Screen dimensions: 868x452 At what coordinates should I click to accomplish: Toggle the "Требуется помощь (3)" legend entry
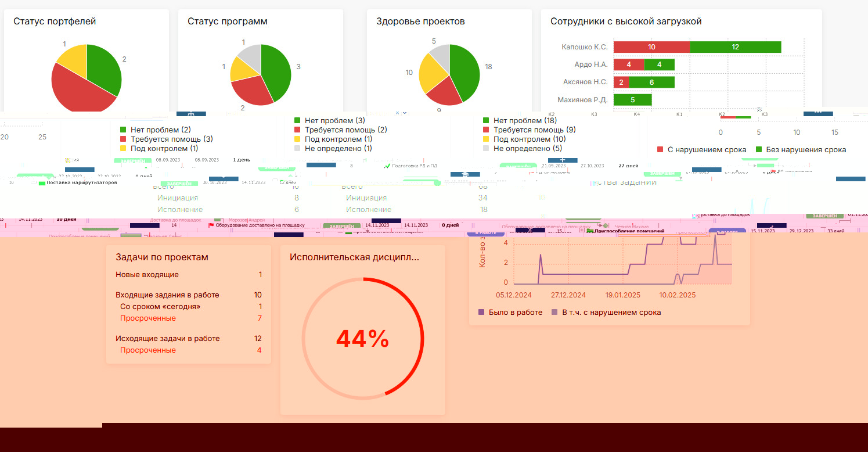click(166, 139)
